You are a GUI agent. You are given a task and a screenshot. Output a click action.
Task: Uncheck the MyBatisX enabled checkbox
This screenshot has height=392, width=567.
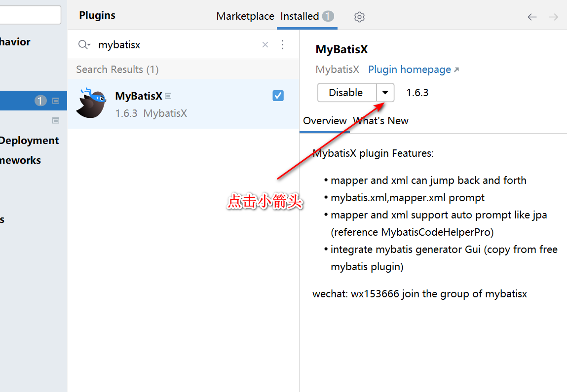coord(278,96)
